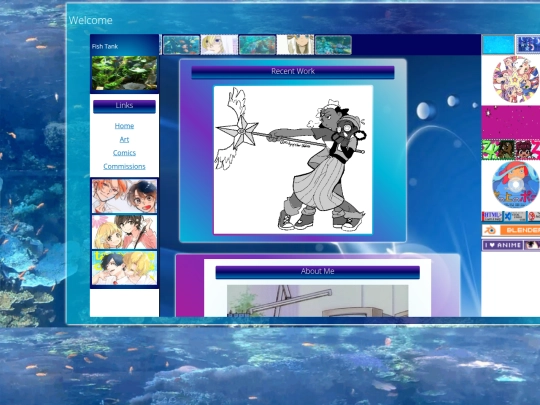The width and height of the screenshot is (540, 405).
Task: Click the pink starry banner on right
Action: (x=511, y=122)
